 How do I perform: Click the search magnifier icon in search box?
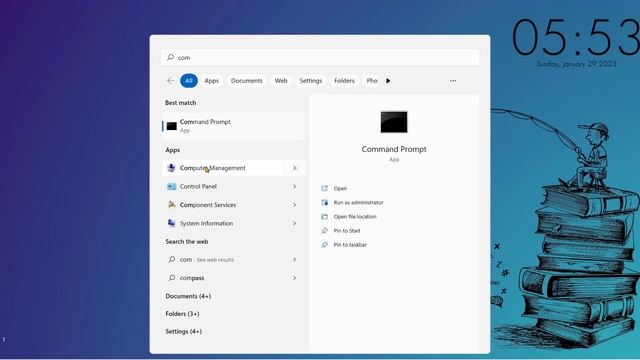coord(171,57)
